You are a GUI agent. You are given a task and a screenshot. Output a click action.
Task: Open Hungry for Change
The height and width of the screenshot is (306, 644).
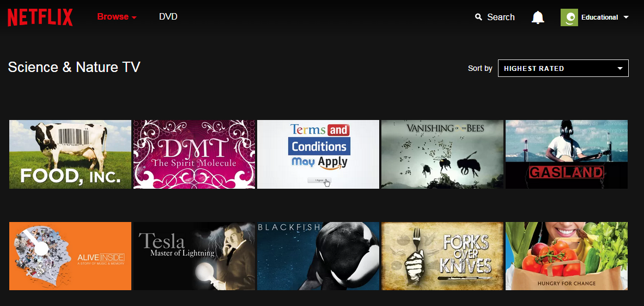(567, 256)
